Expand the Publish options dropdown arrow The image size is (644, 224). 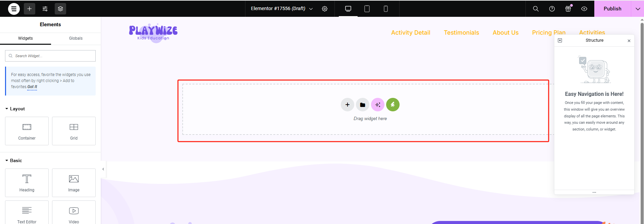pos(638,9)
